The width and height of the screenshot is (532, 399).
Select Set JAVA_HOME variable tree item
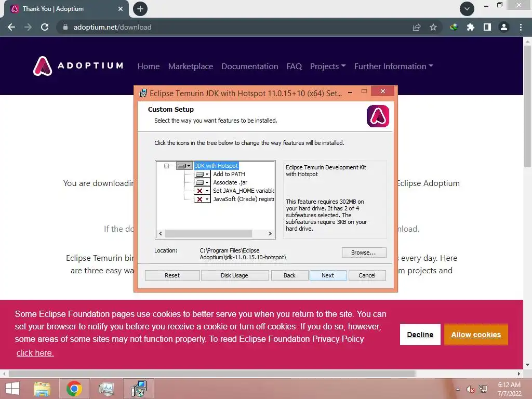244,191
